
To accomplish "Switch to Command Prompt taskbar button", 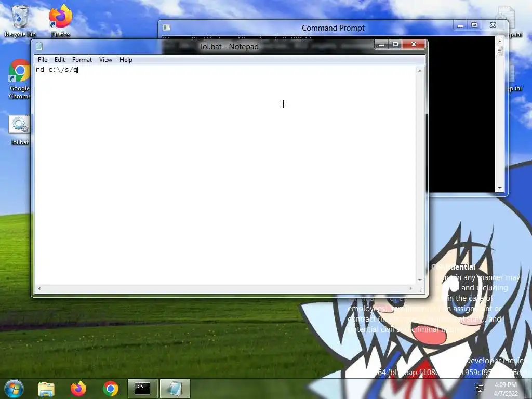I will tap(142, 389).
